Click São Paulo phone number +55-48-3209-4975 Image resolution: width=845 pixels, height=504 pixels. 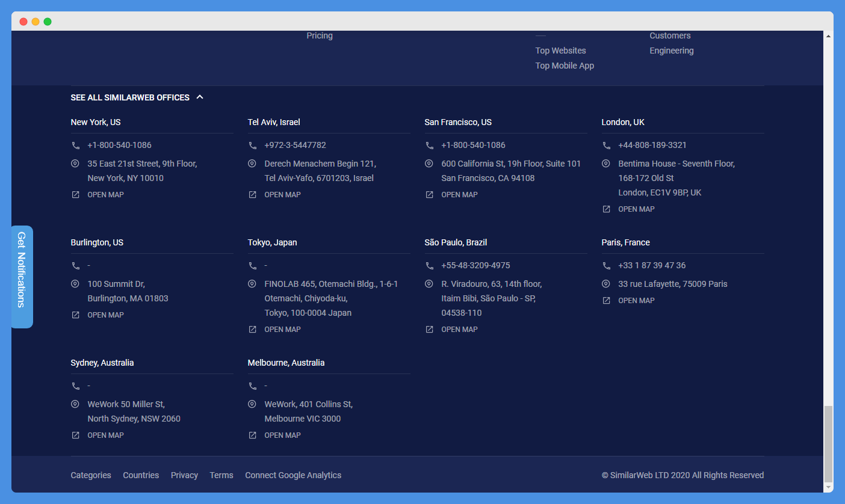click(x=475, y=265)
